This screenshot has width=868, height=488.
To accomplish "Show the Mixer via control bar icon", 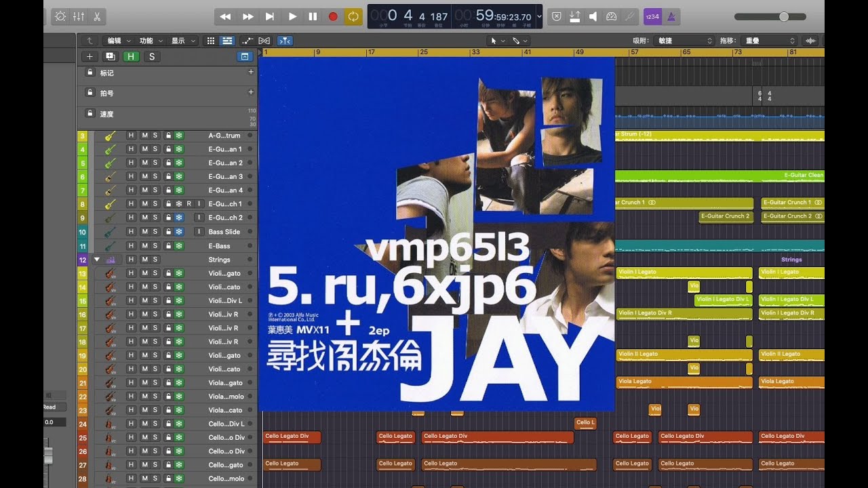I will coord(78,16).
